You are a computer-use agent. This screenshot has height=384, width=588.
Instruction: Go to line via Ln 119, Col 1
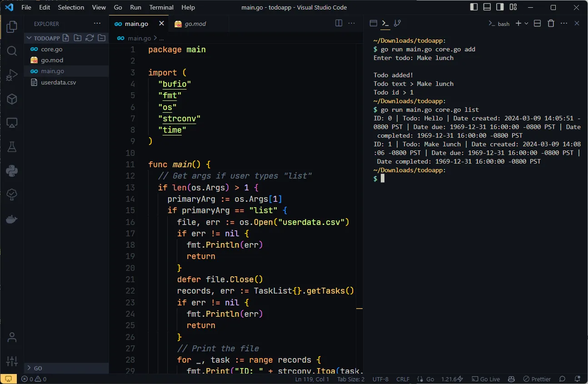[x=312, y=379]
